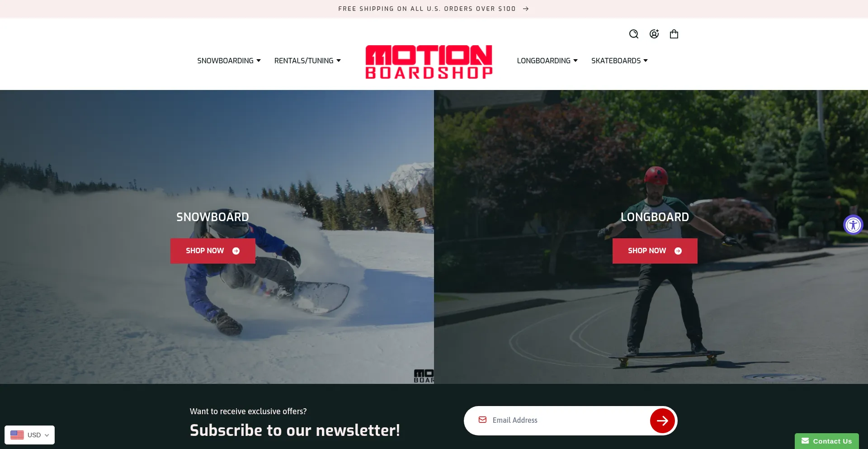Viewport: 868px width, 449px height.
Task: Open the Skateboards menu item
Action: pyautogui.click(x=619, y=61)
